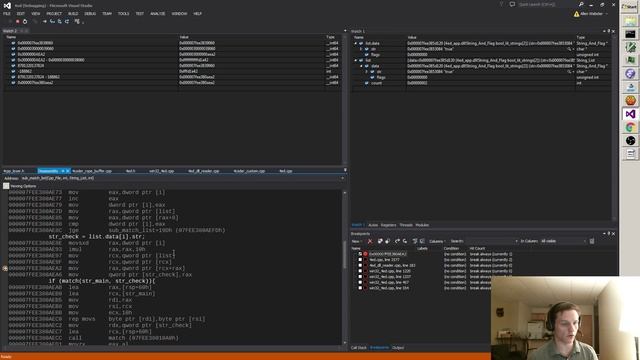Open the 4ed_dll_reader.cpp editor tab
The width and height of the screenshot is (640, 360).
pyautogui.click(x=204, y=171)
